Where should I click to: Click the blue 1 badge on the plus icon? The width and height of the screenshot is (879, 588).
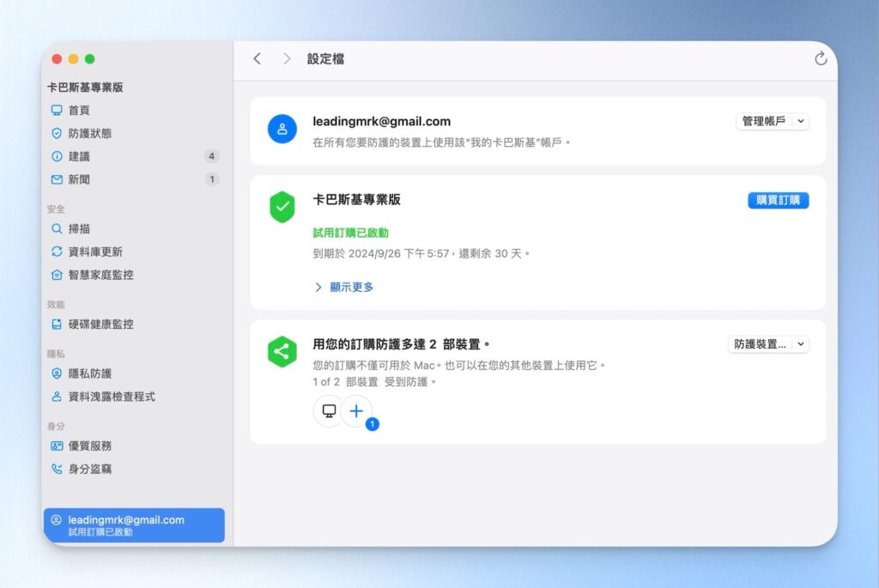(373, 424)
